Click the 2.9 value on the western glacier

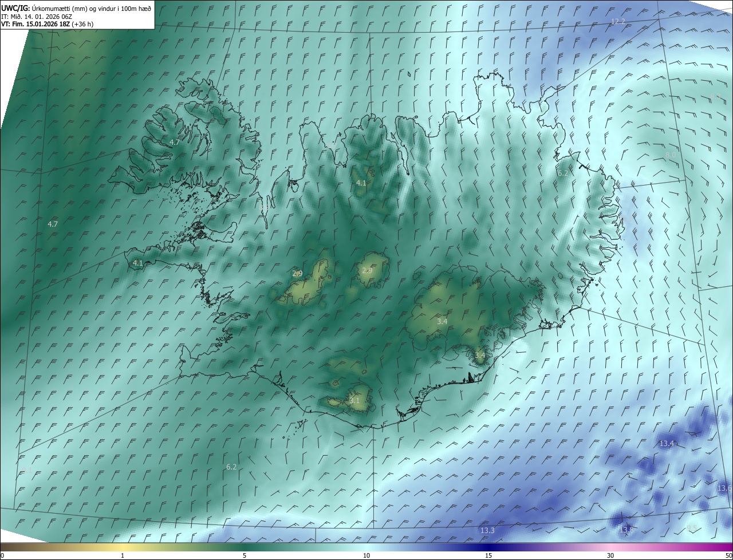coord(297,274)
